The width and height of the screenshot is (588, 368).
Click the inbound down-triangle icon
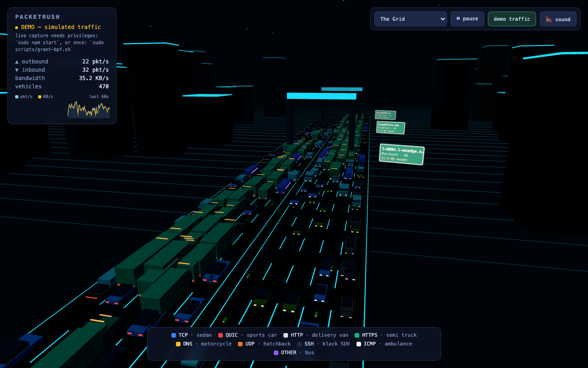(17, 70)
